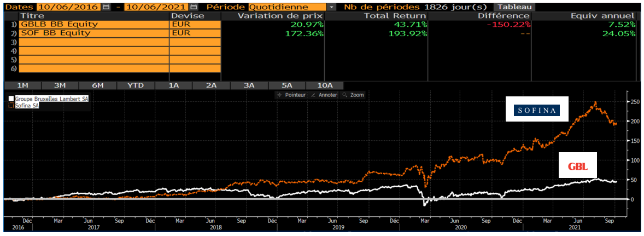Image resolution: width=644 pixels, height=236 pixels.
Task: Click the SOF BB Equity security field
Action: [93, 33]
